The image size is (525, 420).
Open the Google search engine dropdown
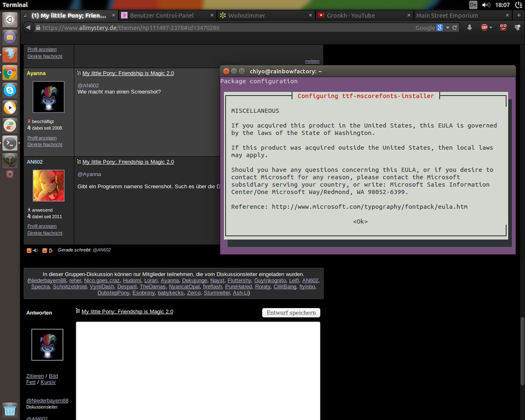447,28
